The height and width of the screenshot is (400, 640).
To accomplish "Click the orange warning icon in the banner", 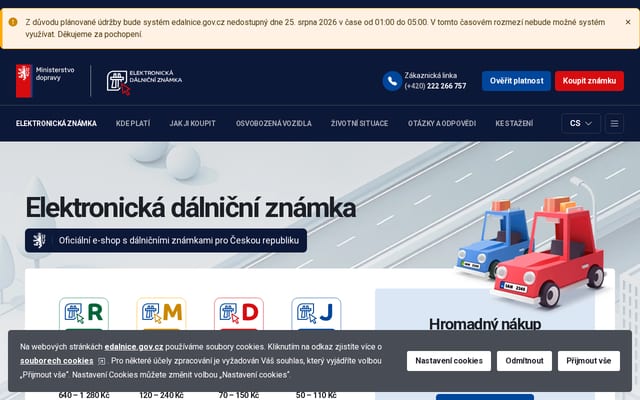I will 13,22.
